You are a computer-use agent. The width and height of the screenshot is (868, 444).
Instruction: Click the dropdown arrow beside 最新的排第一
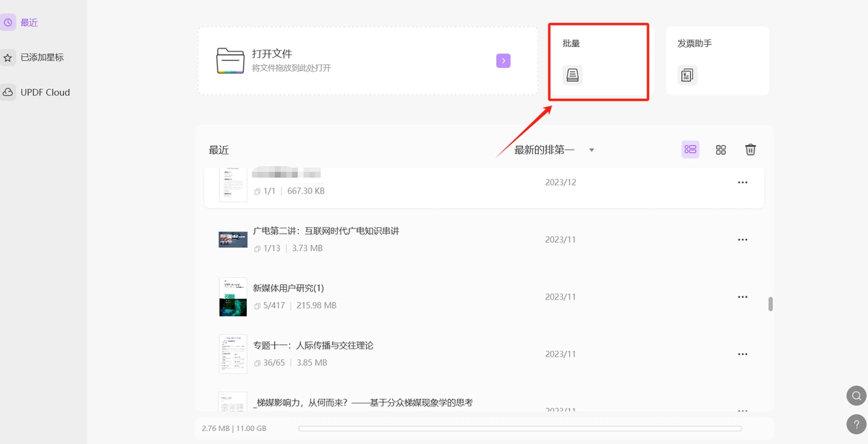(592, 150)
